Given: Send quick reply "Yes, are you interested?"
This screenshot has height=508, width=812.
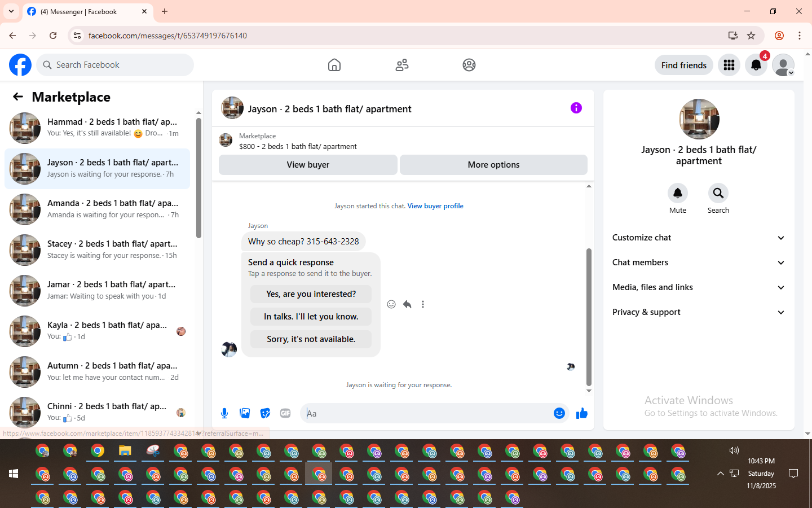Looking at the screenshot, I should pos(311,294).
